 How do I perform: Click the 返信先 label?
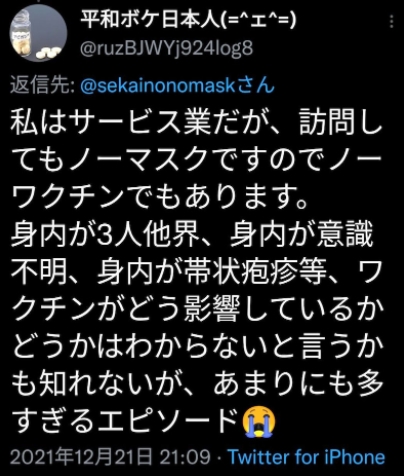point(42,86)
